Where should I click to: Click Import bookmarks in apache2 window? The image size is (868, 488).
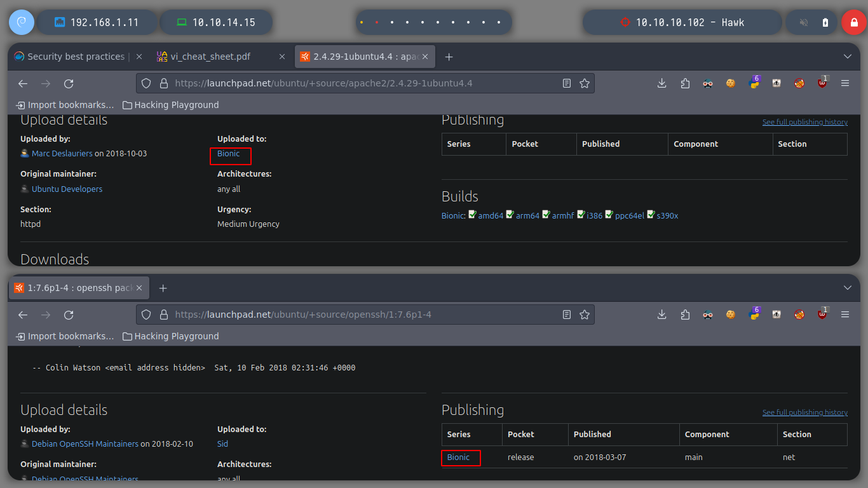tap(65, 105)
